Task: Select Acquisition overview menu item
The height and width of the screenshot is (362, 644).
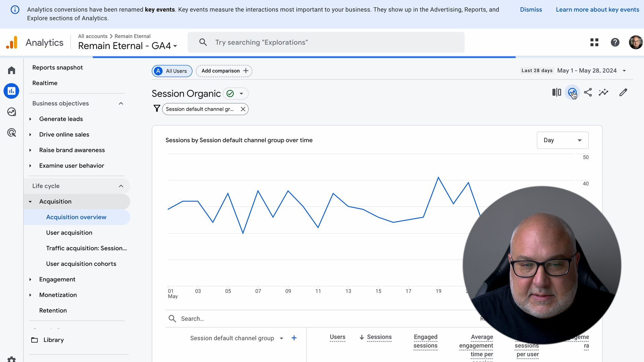Action: pyautogui.click(x=75, y=217)
